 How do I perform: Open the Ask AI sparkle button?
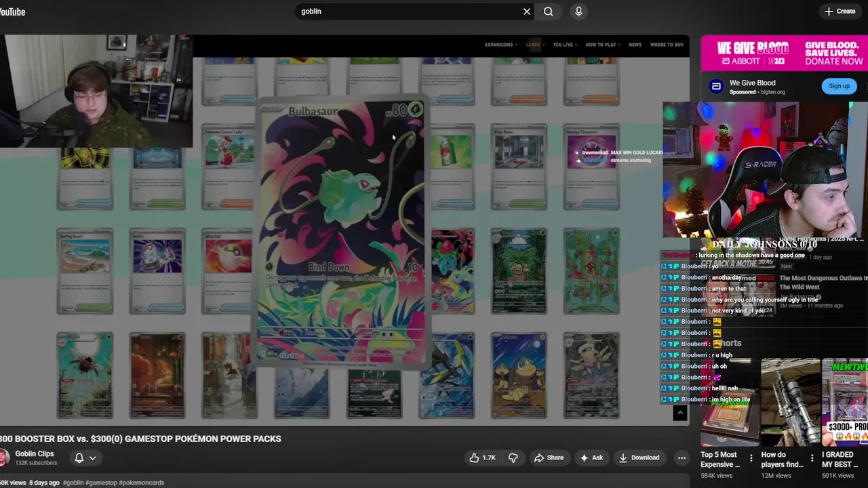click(x=591, y=458)
